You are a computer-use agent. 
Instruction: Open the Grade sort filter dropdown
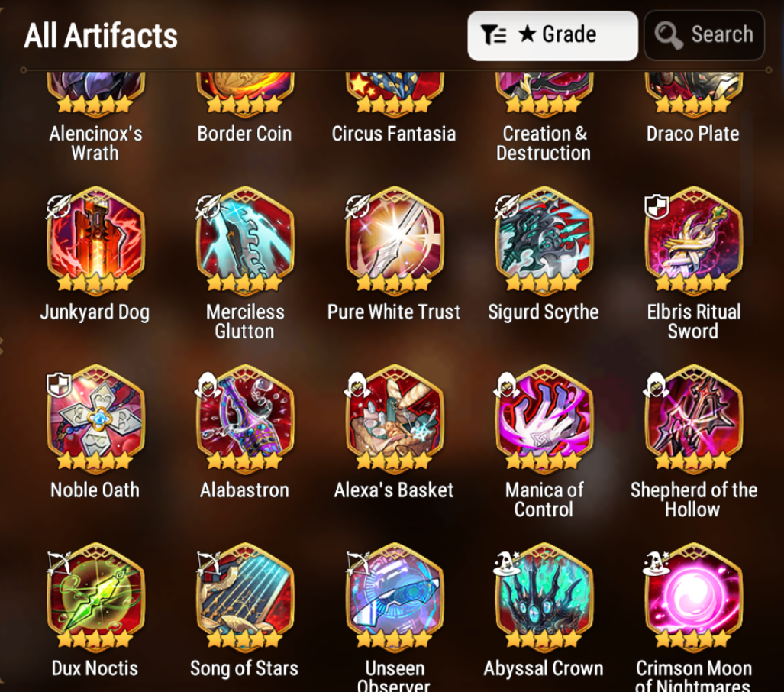pos(553,36)
